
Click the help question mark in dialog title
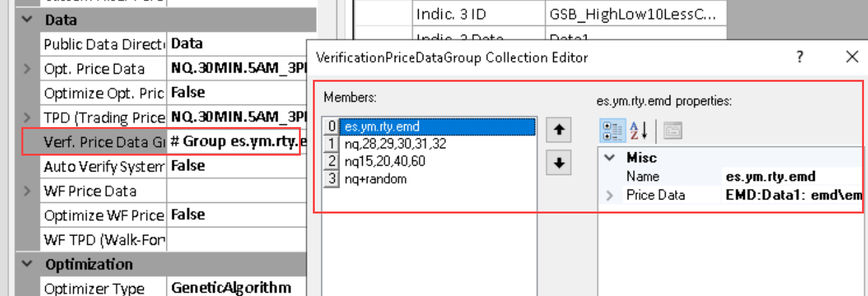[800, 58]
